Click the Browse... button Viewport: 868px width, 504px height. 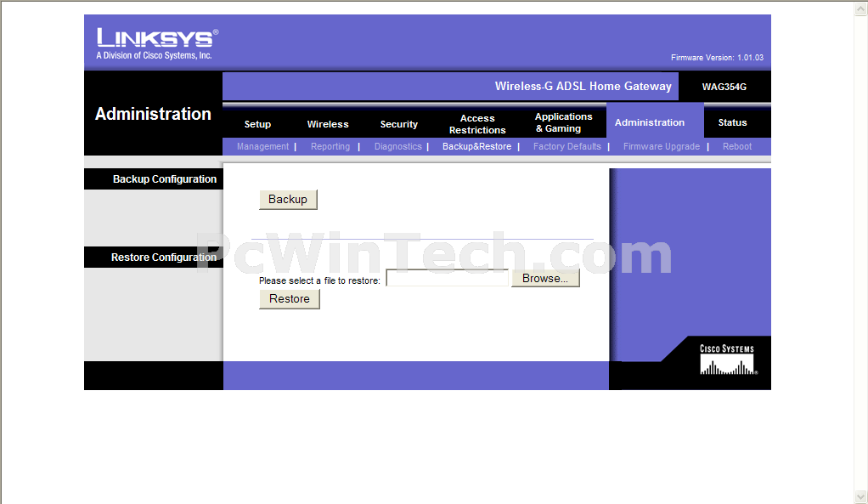click(545, 278)
